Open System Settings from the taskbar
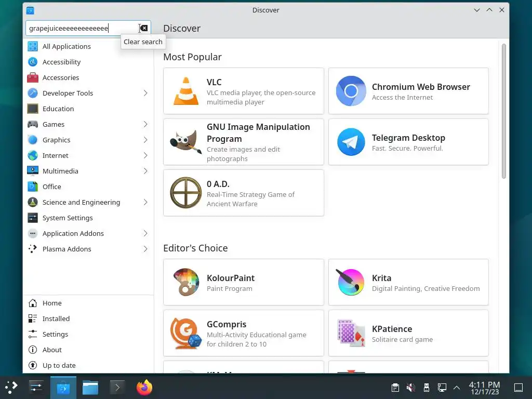The width and height of the screenshot is (532, 399). tap(36, 388)
